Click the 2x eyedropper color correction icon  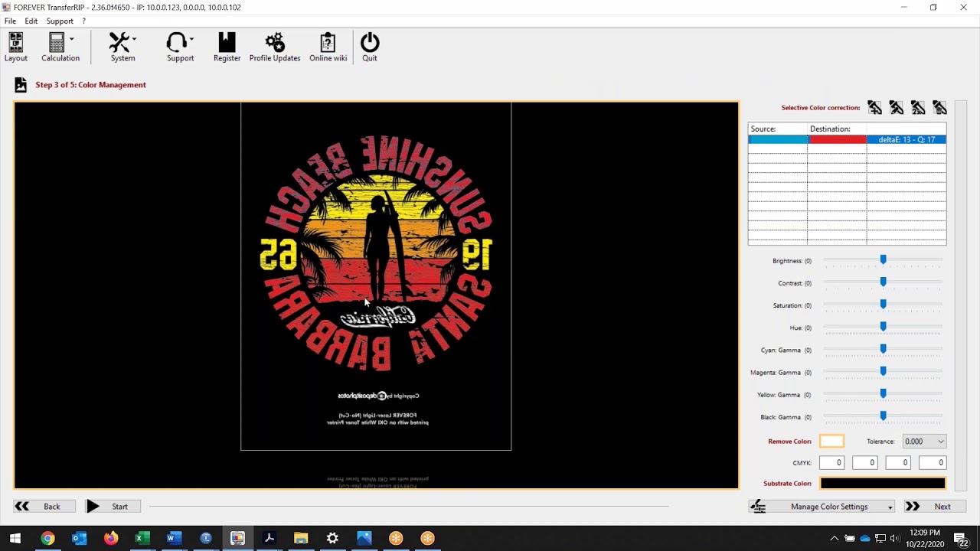click(918, 108)
